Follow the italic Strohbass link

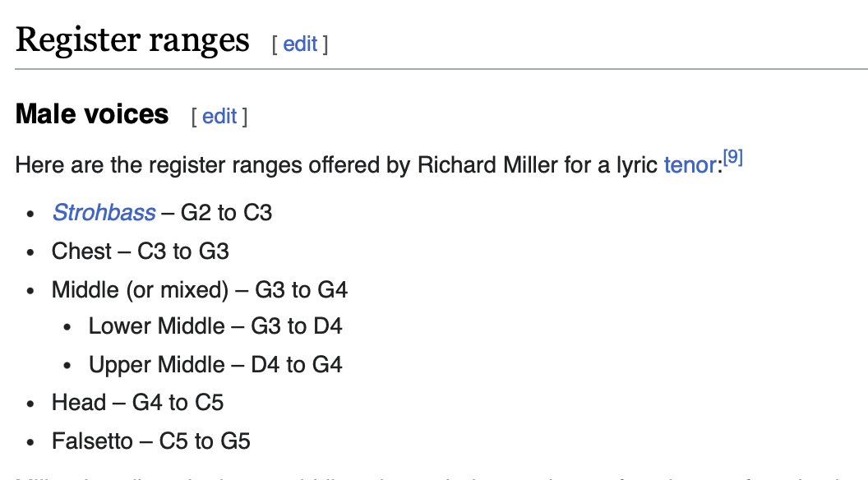[104, 213]
